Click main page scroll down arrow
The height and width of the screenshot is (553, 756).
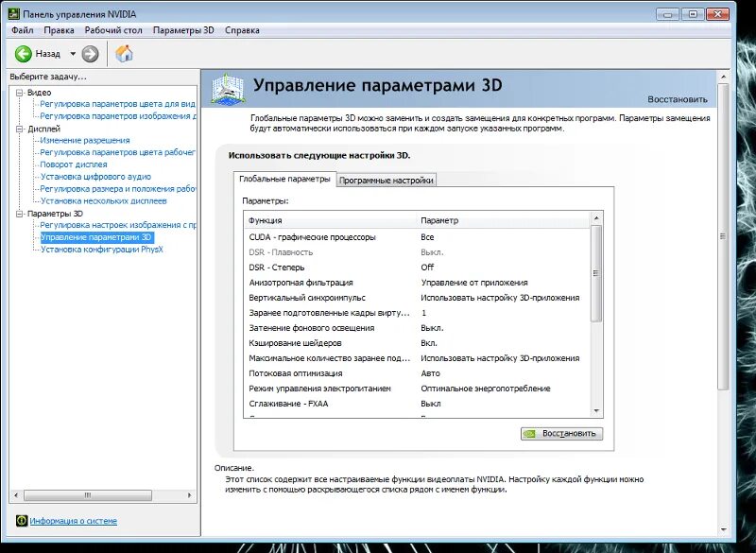pos(723,530)
